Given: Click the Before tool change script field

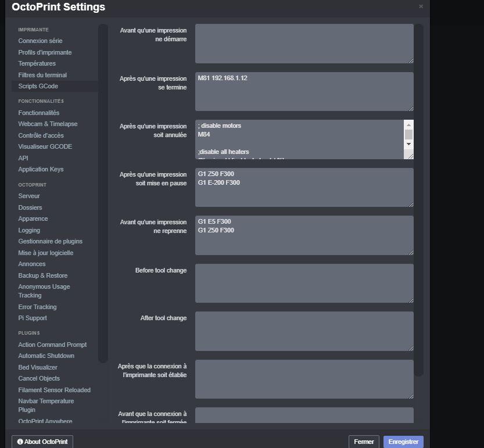Looking at the screenshot, I should (304, 283).
